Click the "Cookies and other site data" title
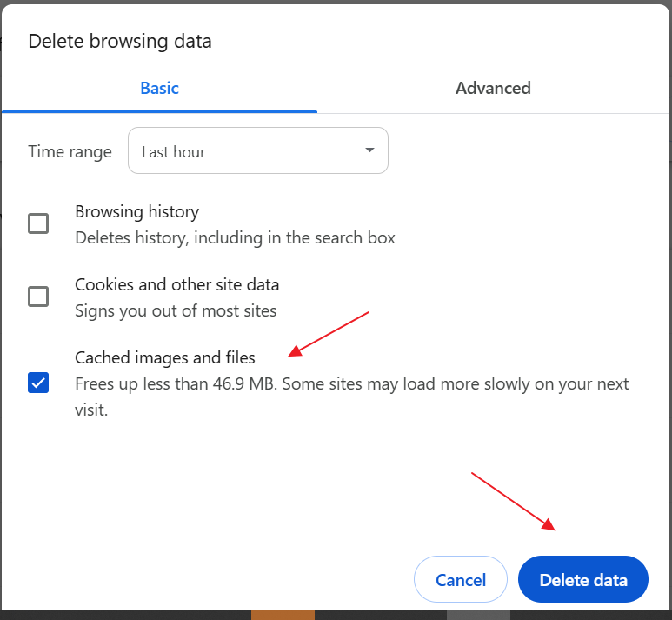Image resolution: width=672 pixels, height=620 pixels. (176, 284)
